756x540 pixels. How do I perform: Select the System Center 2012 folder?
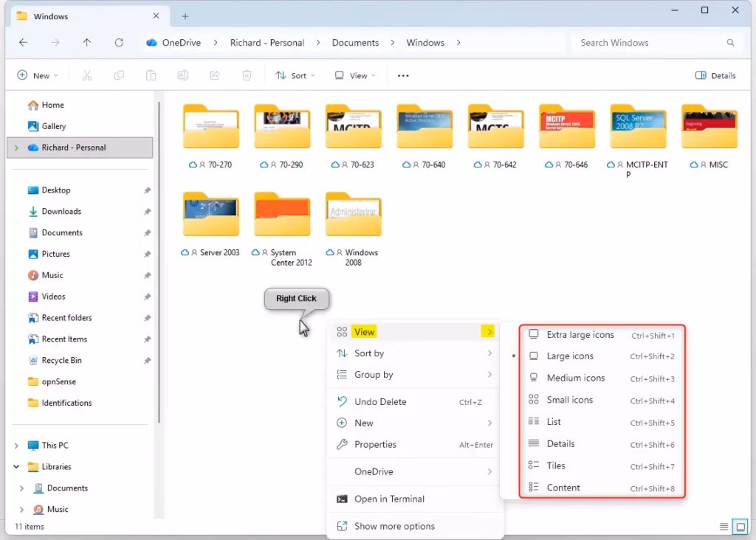point(282,229)
